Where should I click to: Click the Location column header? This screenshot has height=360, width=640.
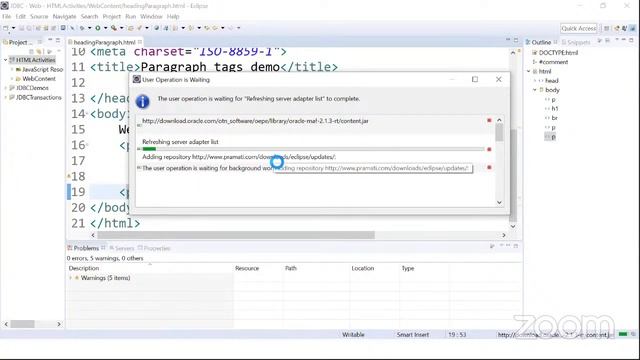362,268
